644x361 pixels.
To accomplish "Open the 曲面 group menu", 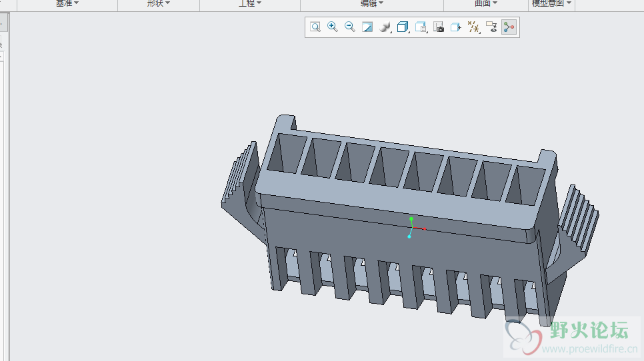I will pyautogui.click(x=486, y=4).
